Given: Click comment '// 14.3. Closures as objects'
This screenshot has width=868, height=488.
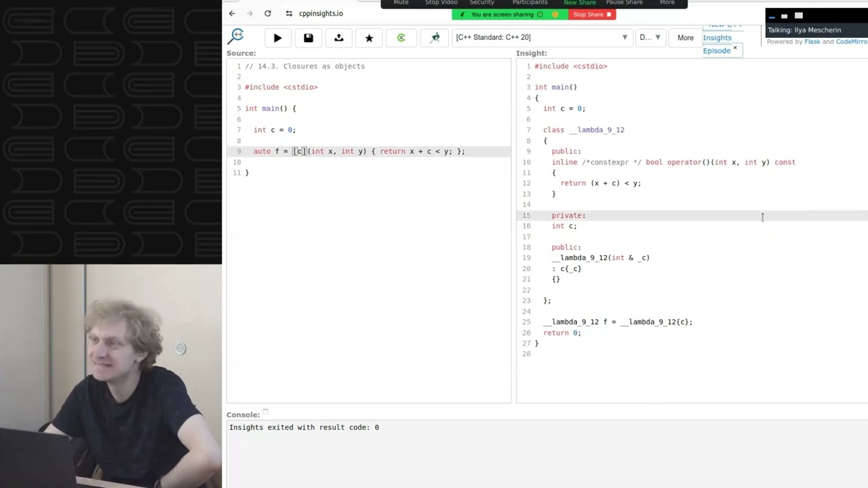Looking at the screenshot, I should coord(304,66).
